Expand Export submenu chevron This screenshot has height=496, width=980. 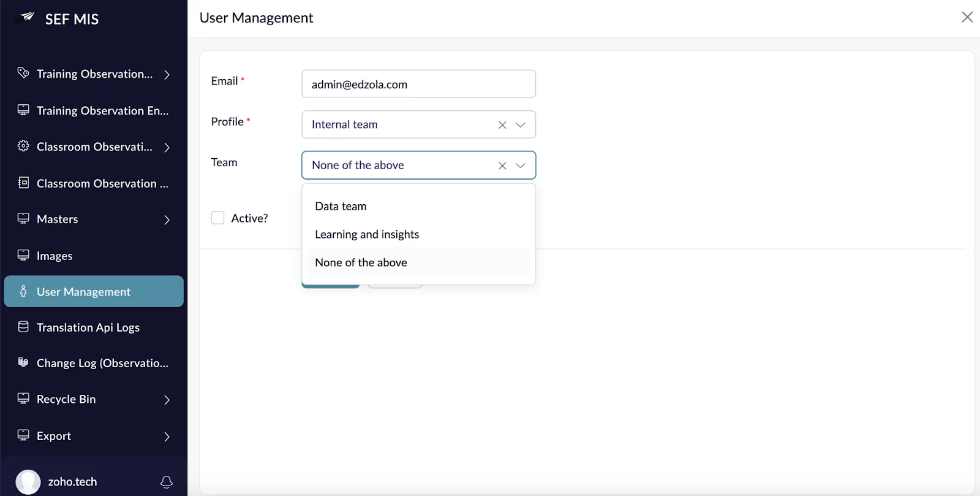click(167, 437)
